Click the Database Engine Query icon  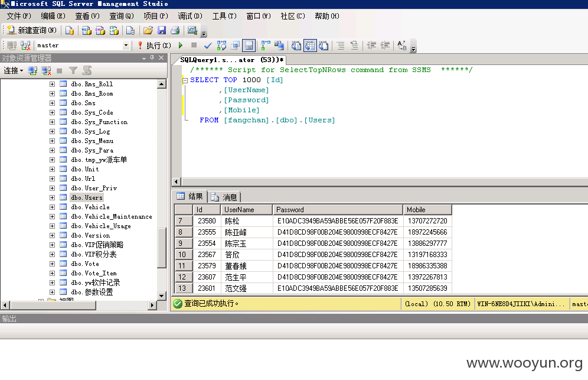(70, 30)
